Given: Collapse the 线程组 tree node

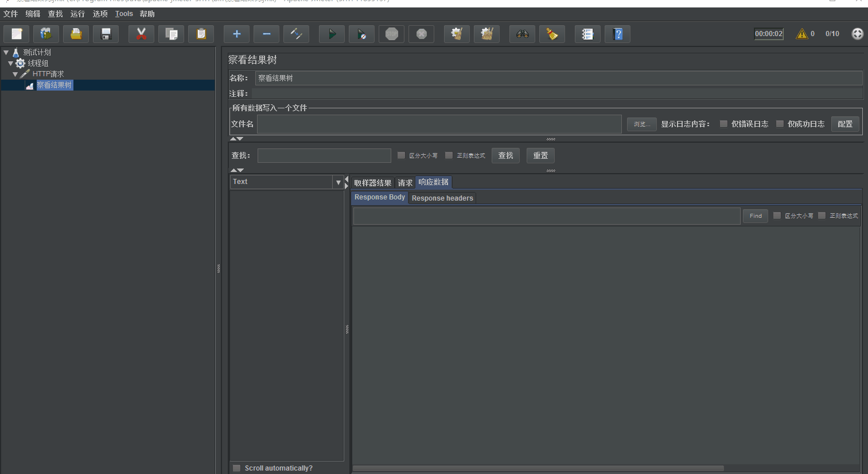Looking at the screenshot, I should (11, 63).
